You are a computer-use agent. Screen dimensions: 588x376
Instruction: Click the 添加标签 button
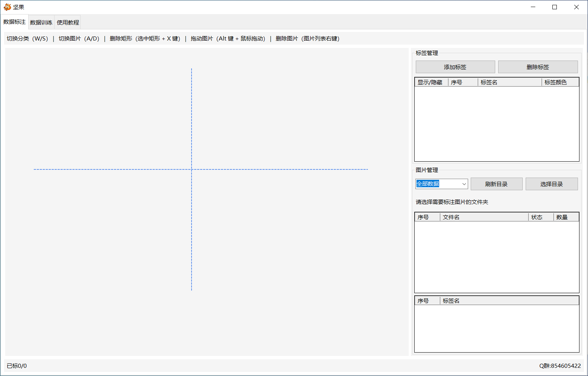click(455, 67)
